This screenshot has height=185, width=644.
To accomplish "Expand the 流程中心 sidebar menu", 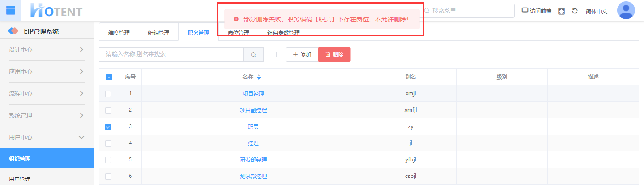I will pyautogui.click(x=47, y=93).
